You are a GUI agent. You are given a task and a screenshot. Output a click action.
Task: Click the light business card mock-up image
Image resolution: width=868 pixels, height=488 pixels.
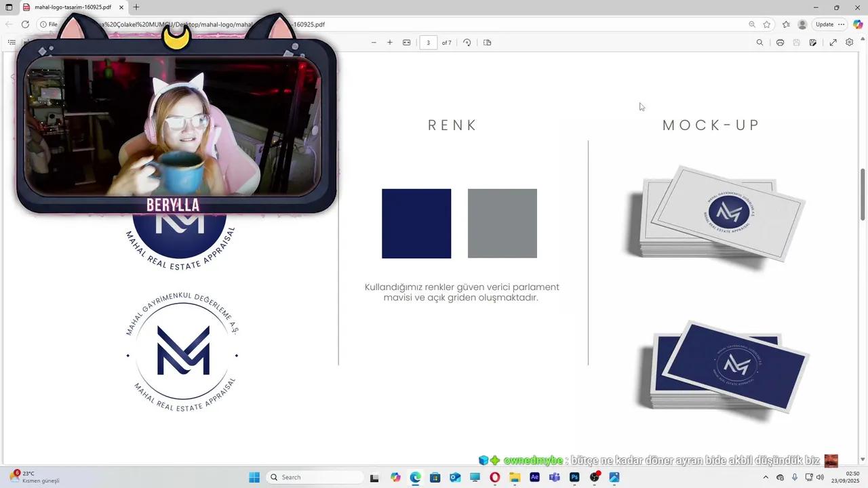click(x=717, y=217)
